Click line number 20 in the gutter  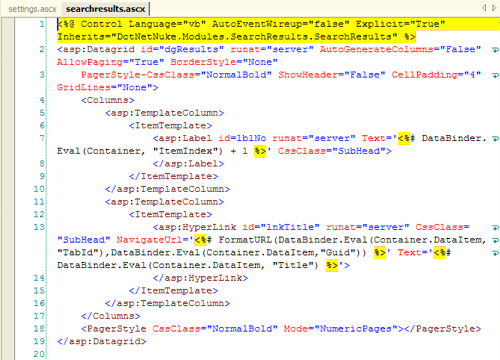point(39,354)
